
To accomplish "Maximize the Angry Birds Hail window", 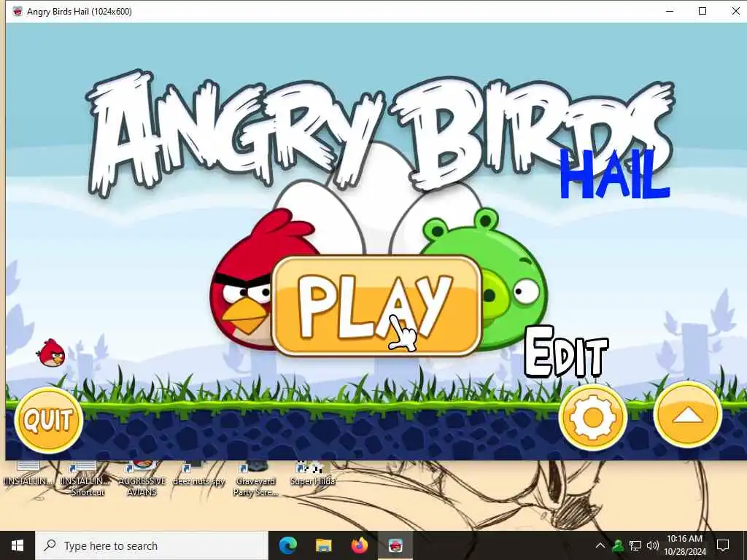I will tap(703, 11).
